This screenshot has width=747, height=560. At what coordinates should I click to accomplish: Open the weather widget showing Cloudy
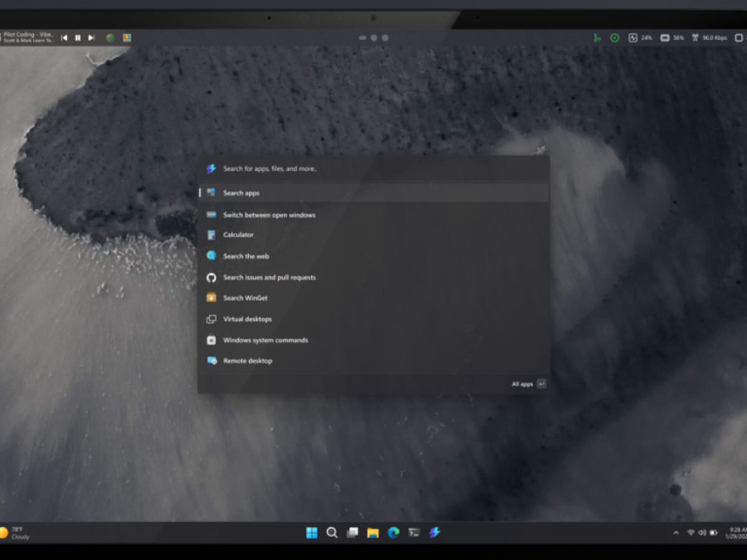[15, 533]
